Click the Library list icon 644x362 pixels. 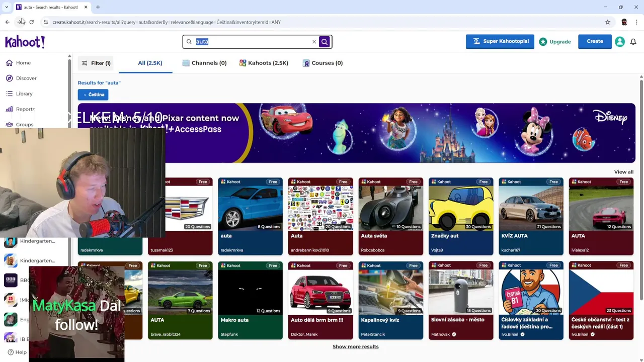tap(10, 94)
